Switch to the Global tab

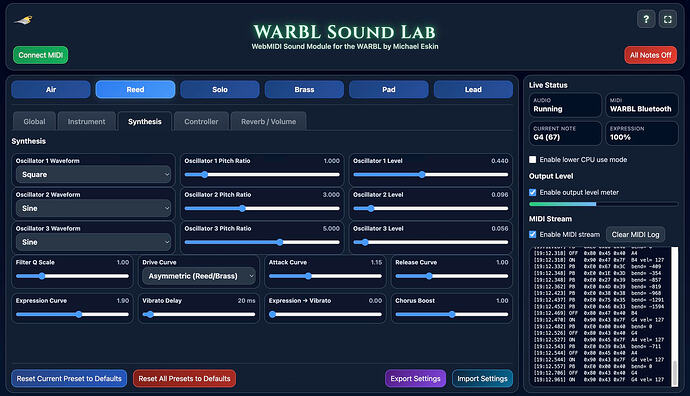[x=34, y=121]
